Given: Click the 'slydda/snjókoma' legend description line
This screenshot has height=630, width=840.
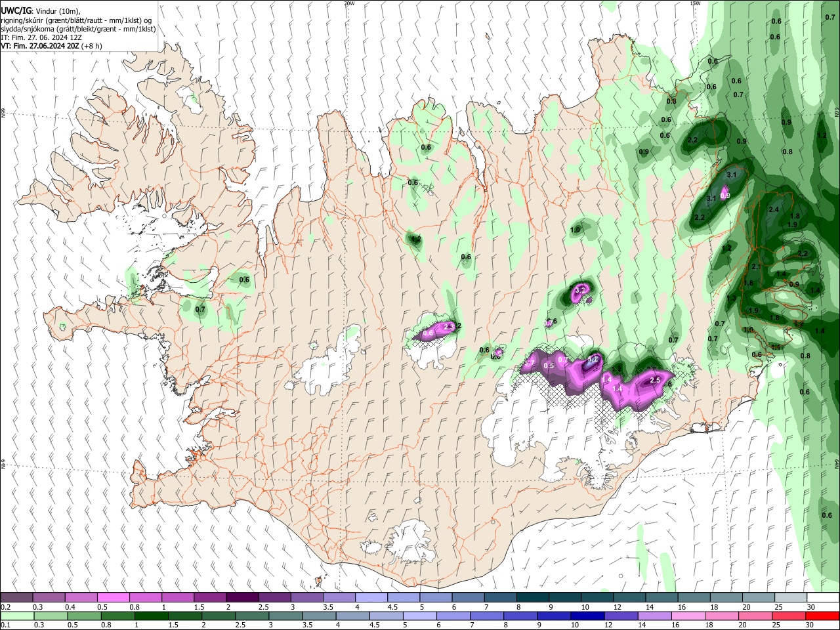Looking at the screenshot, I should pyautogui.click(x=78, y=29).
